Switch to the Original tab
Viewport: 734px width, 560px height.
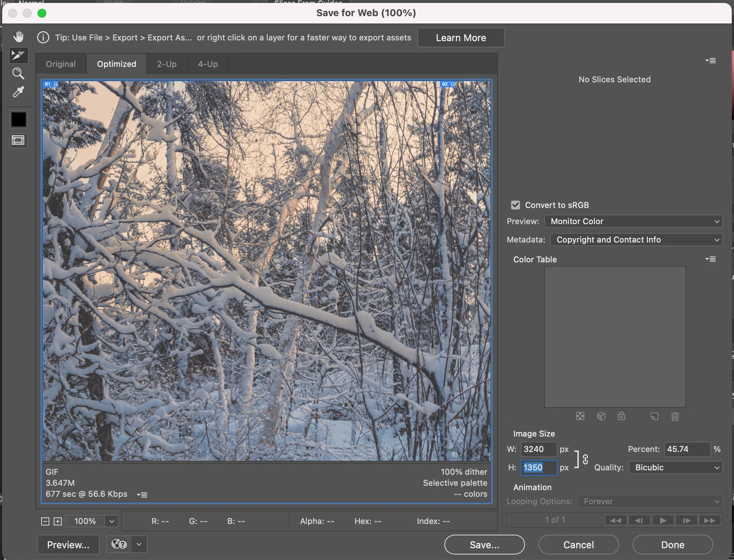tap(61, 64)
